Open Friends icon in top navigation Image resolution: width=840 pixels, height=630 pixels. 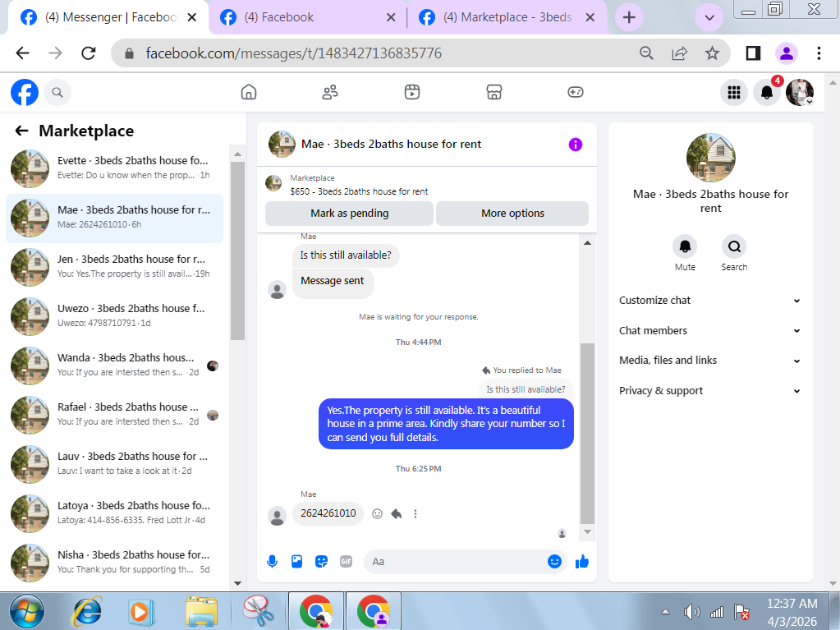330,92
